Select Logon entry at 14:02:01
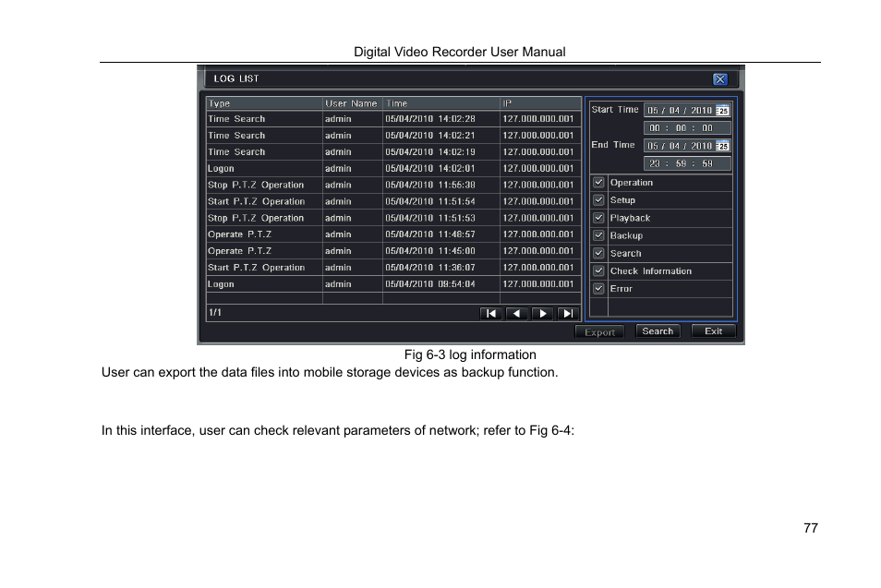The image size is (881, 588). point(394,169)
